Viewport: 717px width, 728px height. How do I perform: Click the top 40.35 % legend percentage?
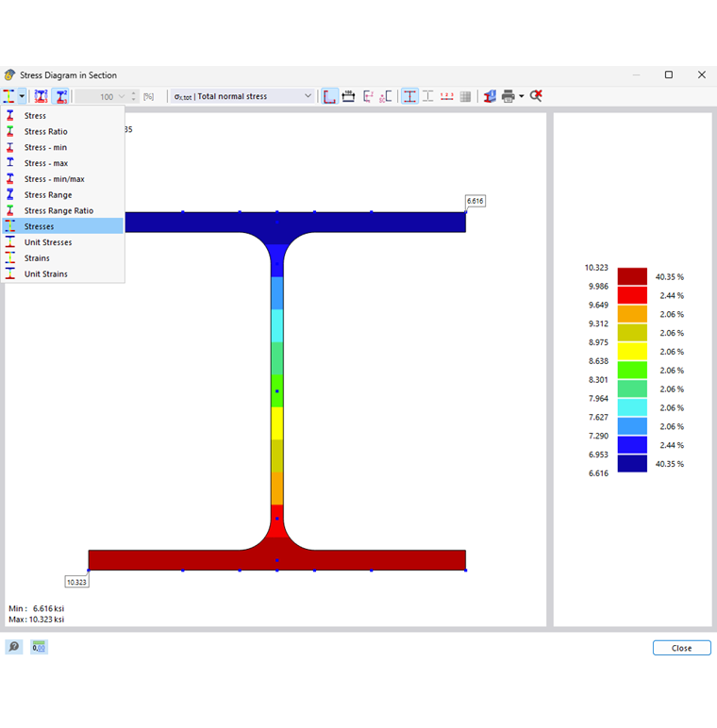point(669,276)
